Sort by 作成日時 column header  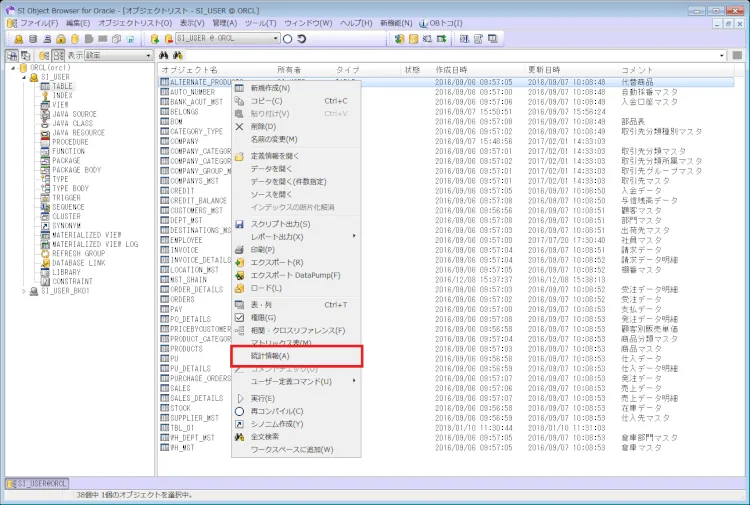[451, 70]
